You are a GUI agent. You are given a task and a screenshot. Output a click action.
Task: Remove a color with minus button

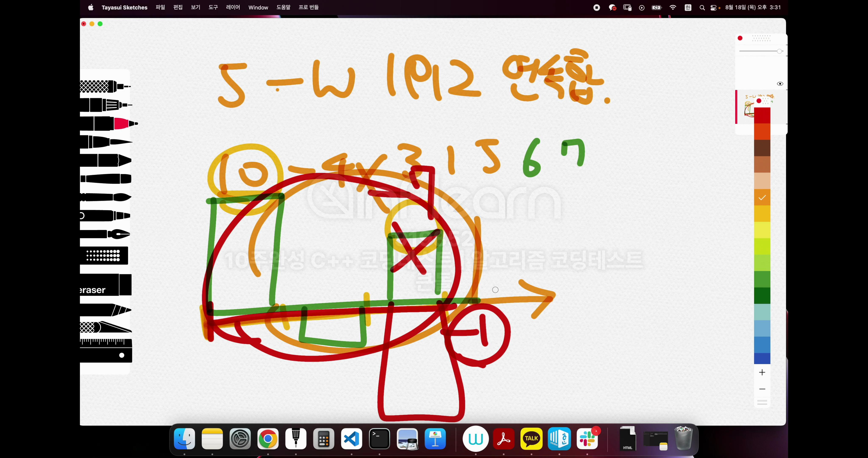point(762,389)
